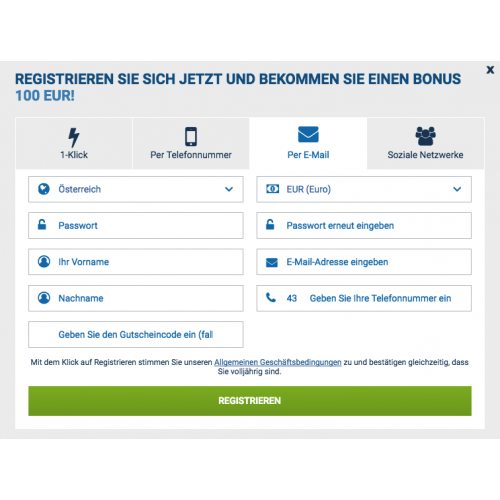Switch to the Soziale Netzwerke tab

tap(425, 143)
